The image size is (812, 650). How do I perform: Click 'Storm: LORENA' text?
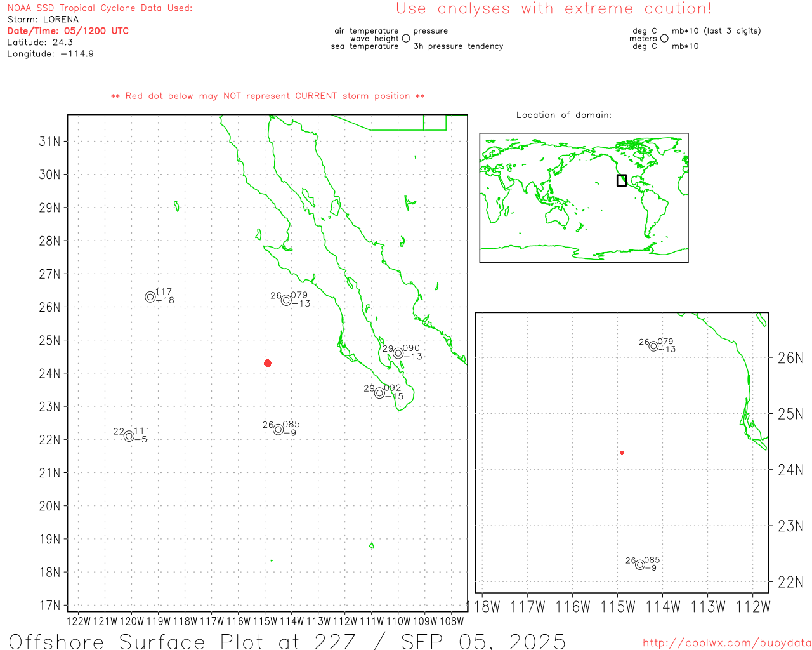pyautogui.click(x=43, y=20)
